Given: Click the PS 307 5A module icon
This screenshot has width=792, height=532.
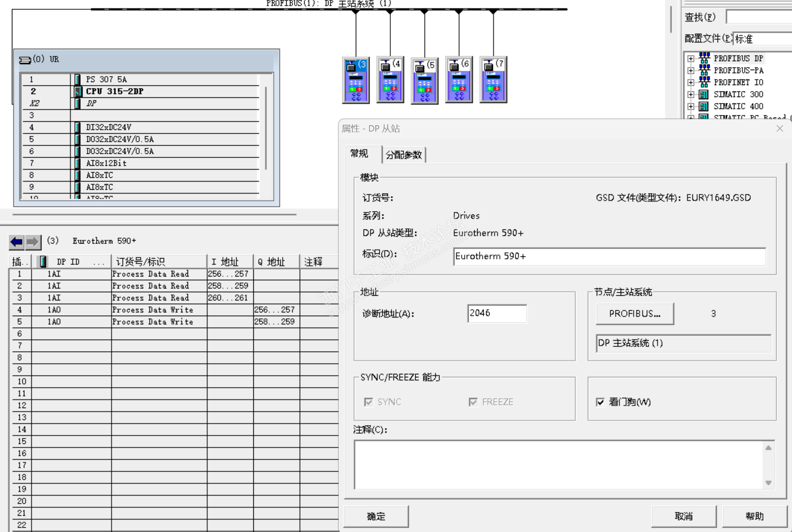Looking at the screenshot, I should point(77,79).
